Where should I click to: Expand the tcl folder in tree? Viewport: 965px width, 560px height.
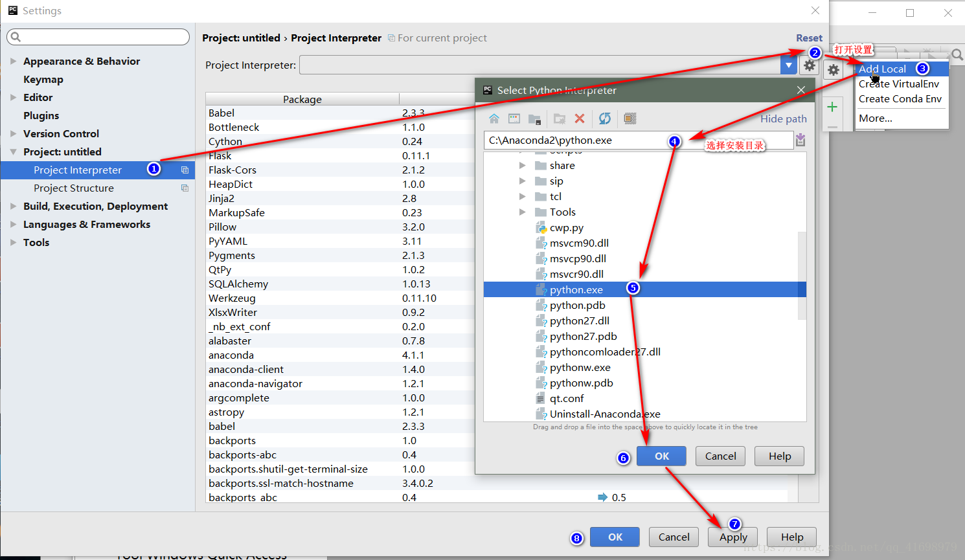[x=522, y=197]
